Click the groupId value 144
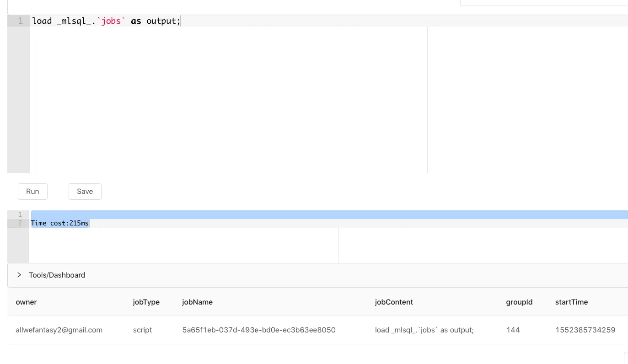Image resolution: width=628 pixels, height=364 pixels. point(513,330)
